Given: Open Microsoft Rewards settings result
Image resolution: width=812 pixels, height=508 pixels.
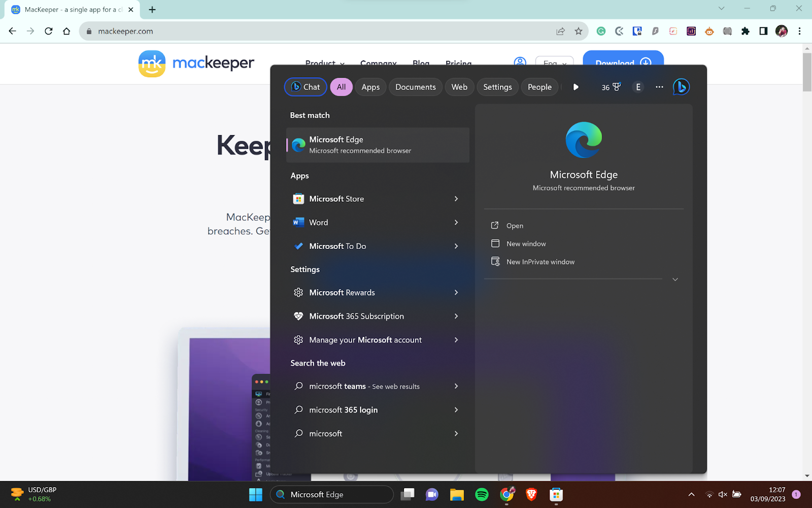Looking at the screenshot, I should (378, 293).
